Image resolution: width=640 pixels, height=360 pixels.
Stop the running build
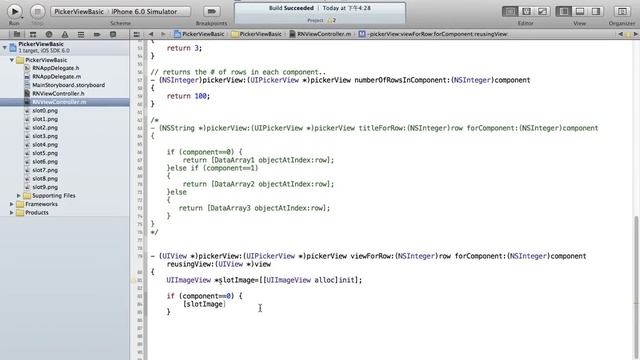[38, 11]
